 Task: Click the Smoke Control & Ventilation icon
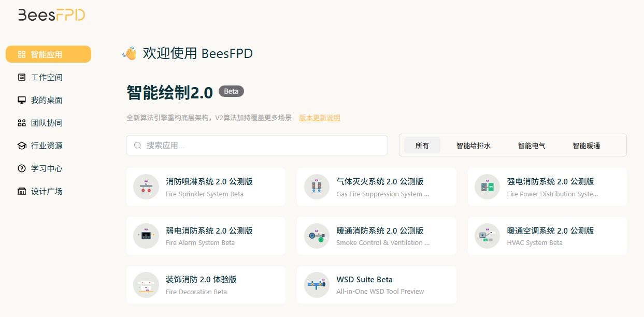point(317,236)
